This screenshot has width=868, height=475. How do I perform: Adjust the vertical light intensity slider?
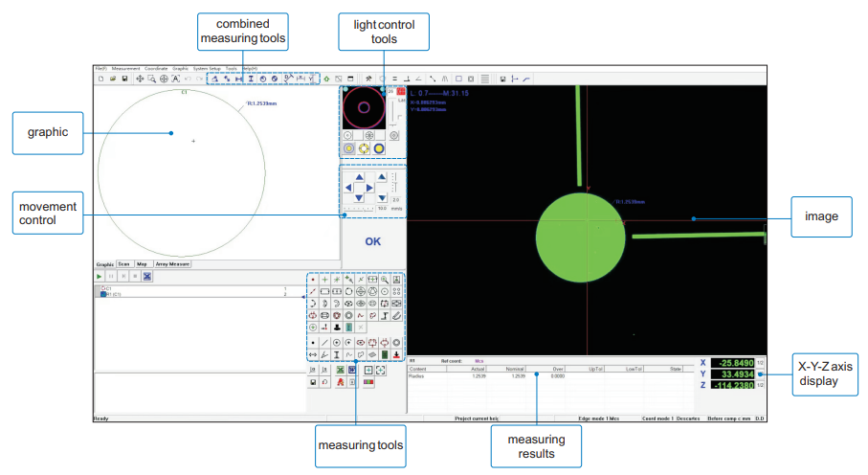(x=393, y=112)
